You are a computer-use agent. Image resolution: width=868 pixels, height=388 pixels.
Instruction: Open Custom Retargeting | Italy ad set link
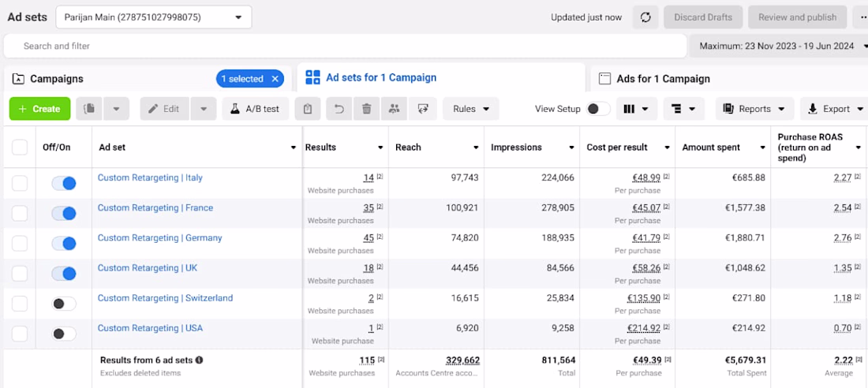(150, 177)
